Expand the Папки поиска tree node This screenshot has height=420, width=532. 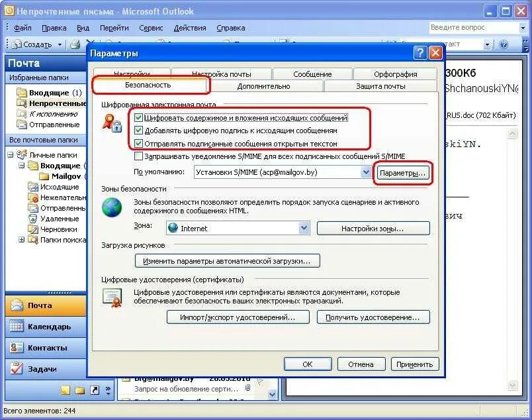coord(21,240)
